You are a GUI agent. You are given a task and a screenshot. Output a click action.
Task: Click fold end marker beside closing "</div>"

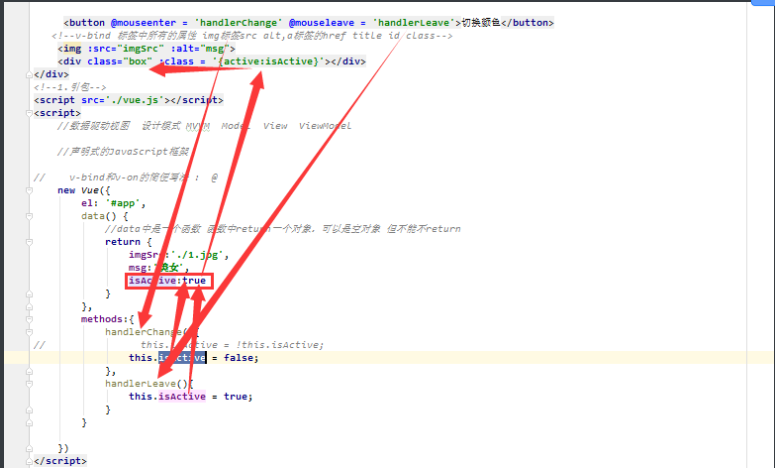click(29, 75)
